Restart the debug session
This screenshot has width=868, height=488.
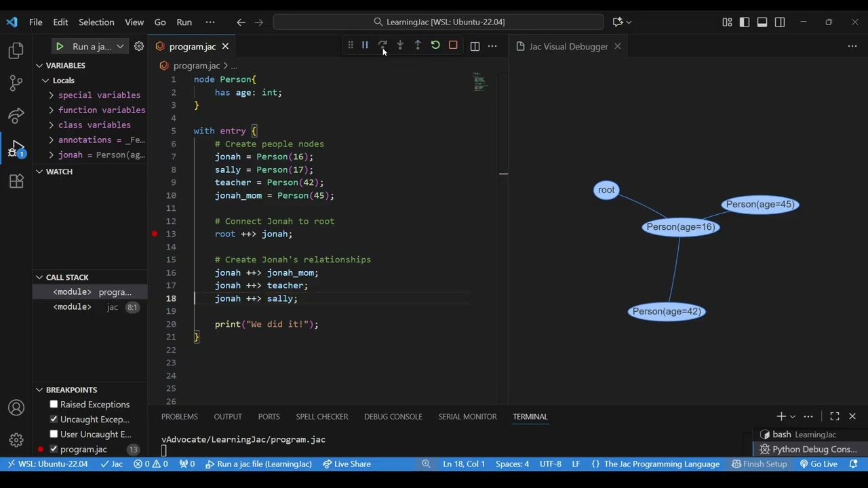pos(435,45)
